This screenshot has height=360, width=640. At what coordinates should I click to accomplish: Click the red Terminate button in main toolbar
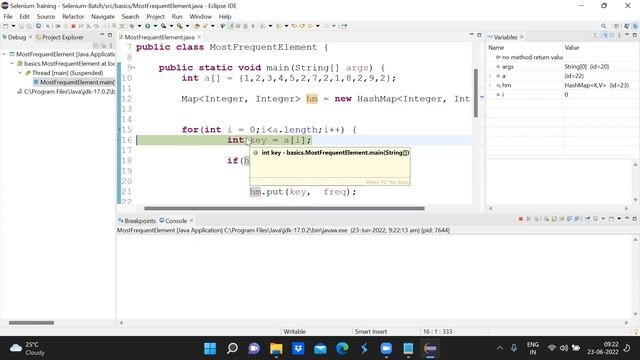point(73,26)
